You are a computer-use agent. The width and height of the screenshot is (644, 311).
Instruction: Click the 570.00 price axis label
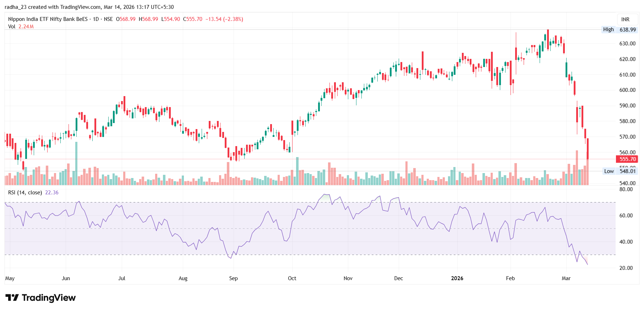click(x=628, y=137)
